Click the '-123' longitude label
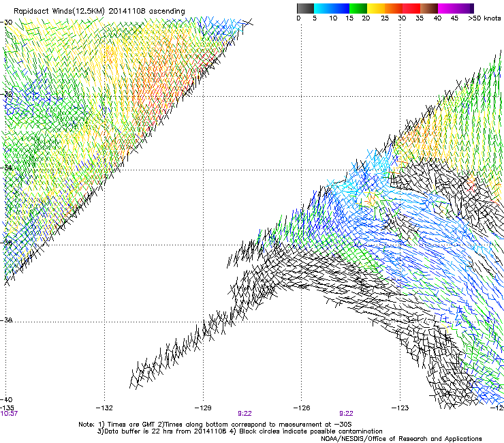 pyautogui.click(x=400, y=408)
